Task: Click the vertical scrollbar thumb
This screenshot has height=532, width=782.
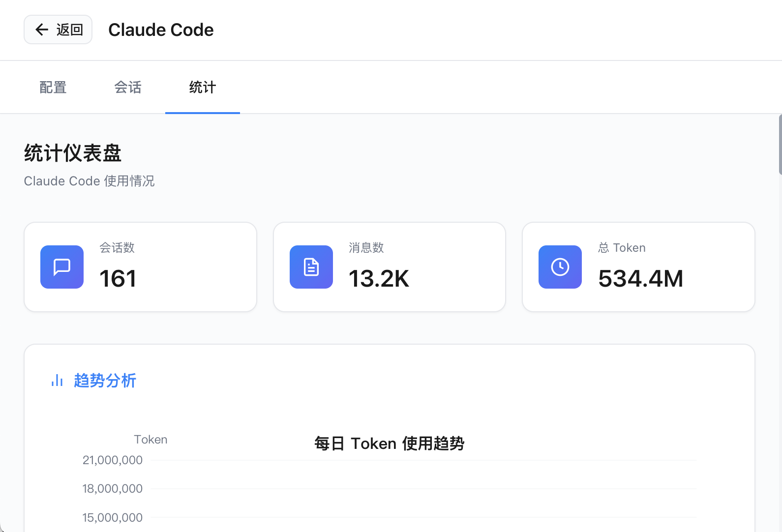Action: 780,145
